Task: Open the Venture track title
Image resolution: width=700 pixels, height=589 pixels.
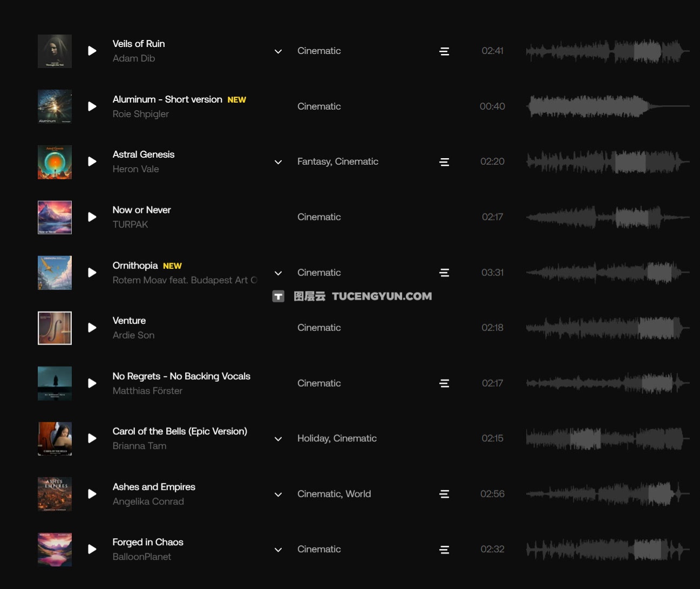Action: tap(129, 321)
